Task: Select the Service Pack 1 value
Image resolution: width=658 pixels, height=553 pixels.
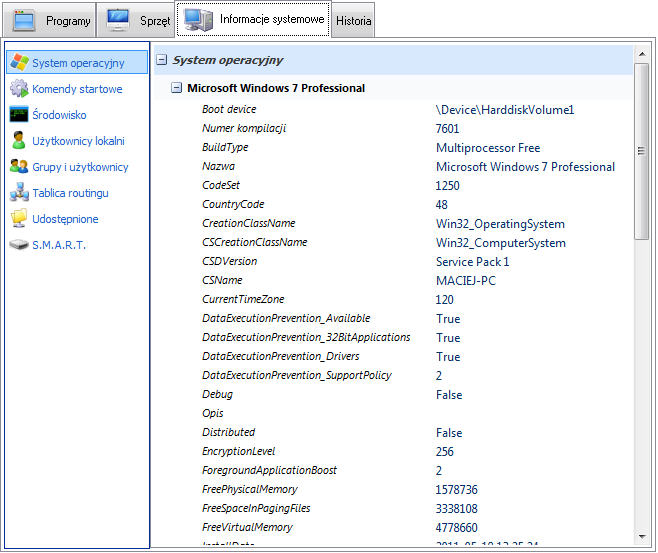Action: coord(473,262)
